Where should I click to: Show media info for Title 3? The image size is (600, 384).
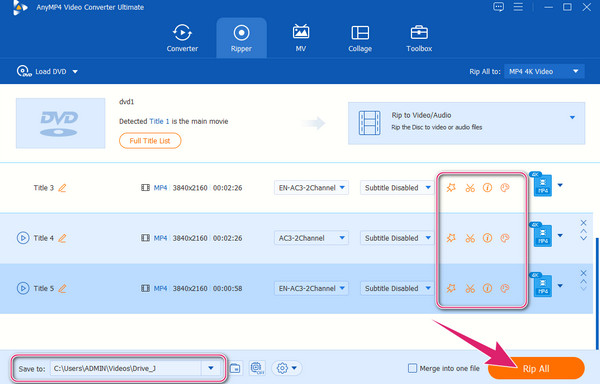[x=487, y=188]
